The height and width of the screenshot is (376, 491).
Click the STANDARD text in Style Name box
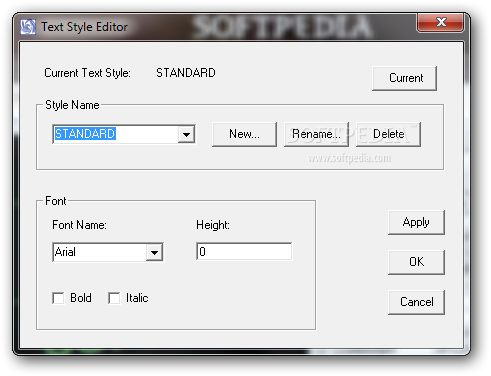[85, 134]
